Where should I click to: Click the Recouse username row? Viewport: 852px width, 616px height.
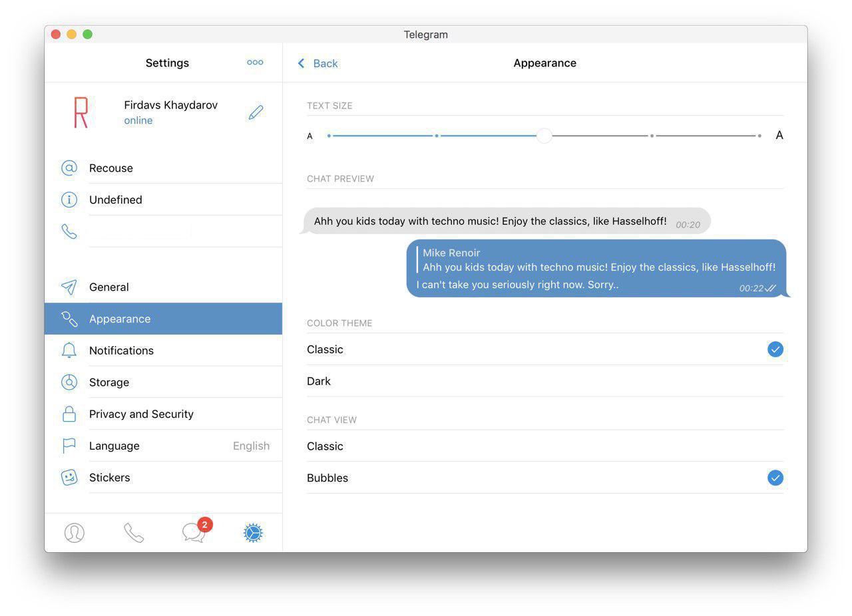(x=163, y=168)
